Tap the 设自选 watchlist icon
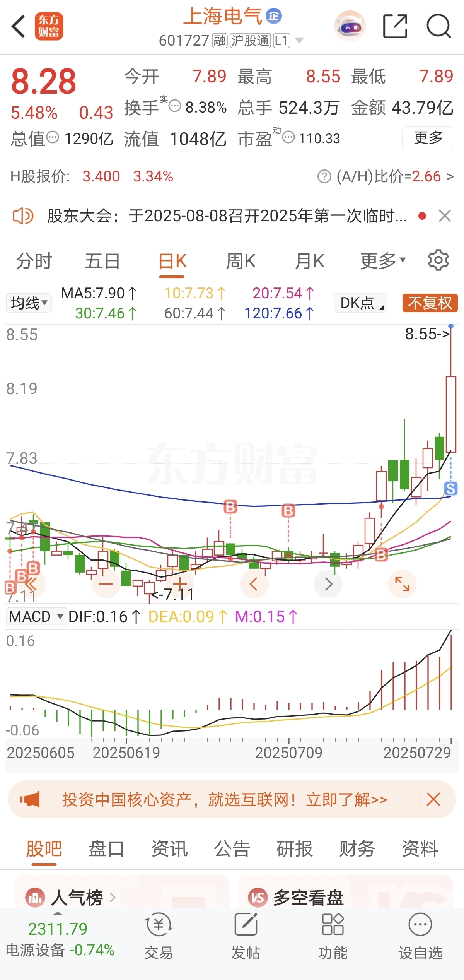Image resolution: width=464 pixels, height=980 pixels. (x=420, y=936)
